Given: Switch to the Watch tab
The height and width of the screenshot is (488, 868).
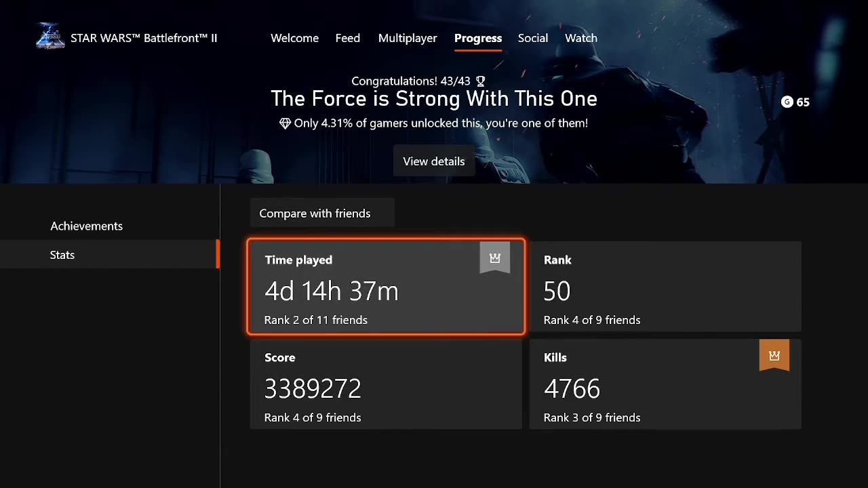Looking at the screenshot, I should pos(581,38).
